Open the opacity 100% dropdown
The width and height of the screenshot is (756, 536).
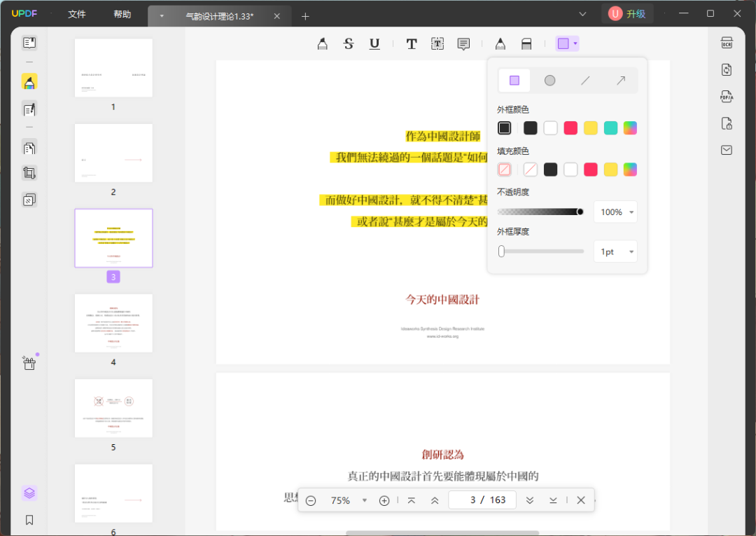coord(615,212)
